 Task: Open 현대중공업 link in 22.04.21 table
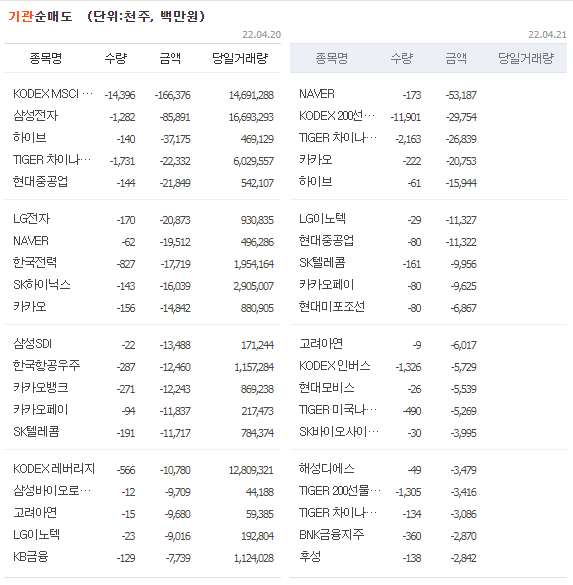(x=326, y=241)
